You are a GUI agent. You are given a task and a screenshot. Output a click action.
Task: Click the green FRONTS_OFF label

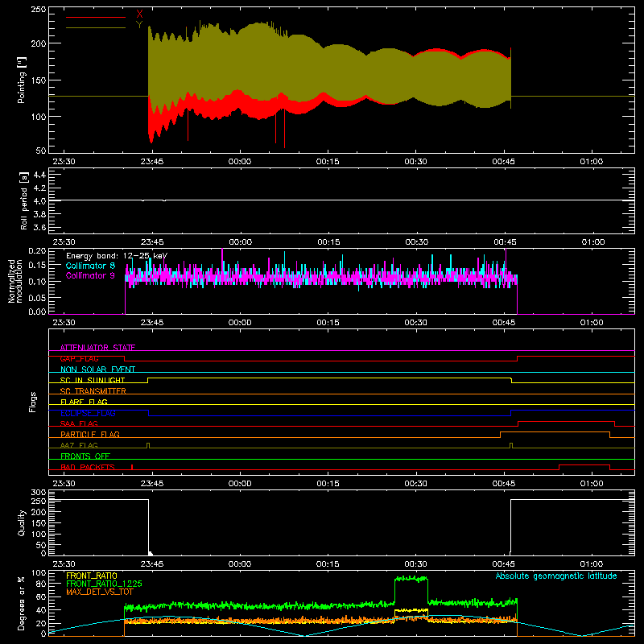click(85, 456)
